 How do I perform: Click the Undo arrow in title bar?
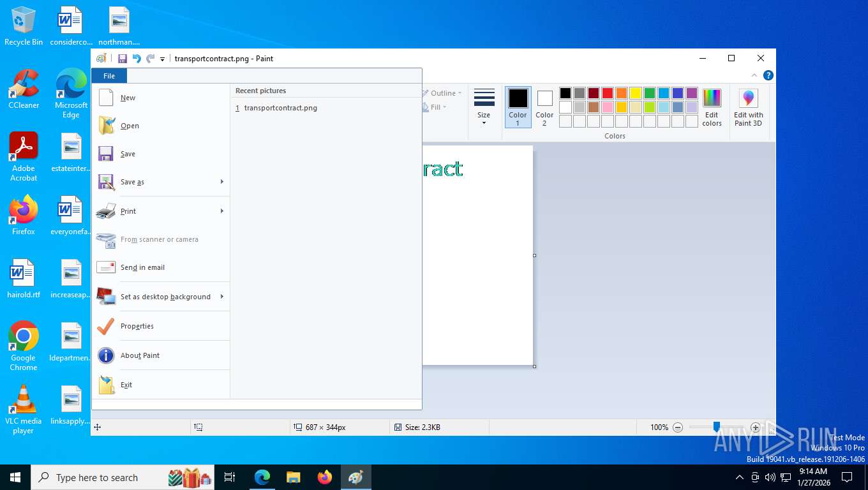click(x=136, y=59)
